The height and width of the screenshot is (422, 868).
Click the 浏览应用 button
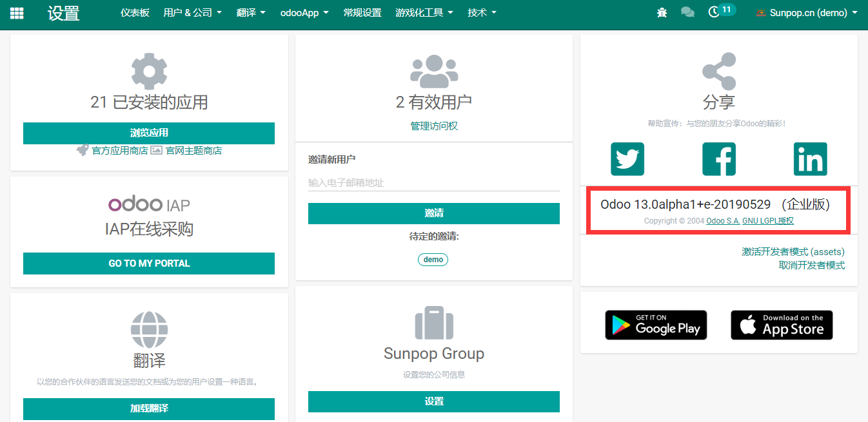149,133
